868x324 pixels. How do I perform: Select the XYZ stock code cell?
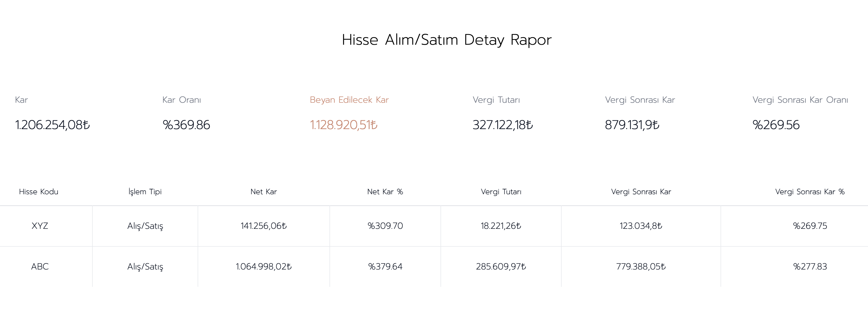pyautogui.click(x=40, y=226)
